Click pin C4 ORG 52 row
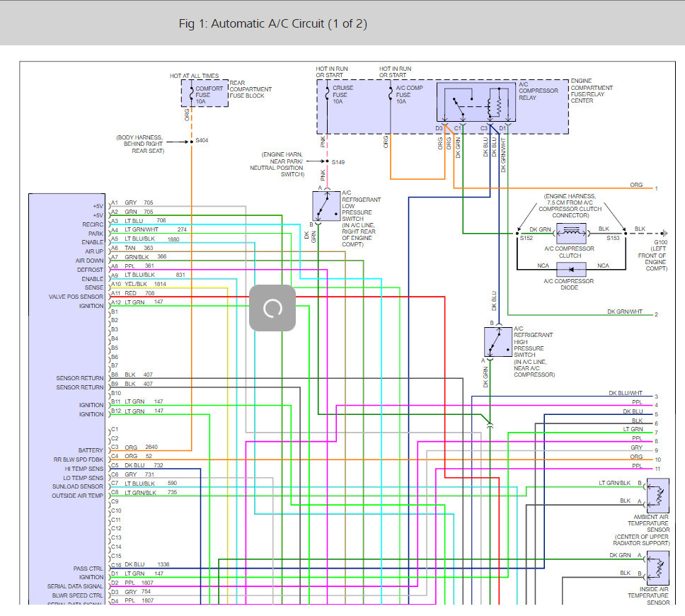Viewport: 685px width, 616px height. (x=132, y=456)
